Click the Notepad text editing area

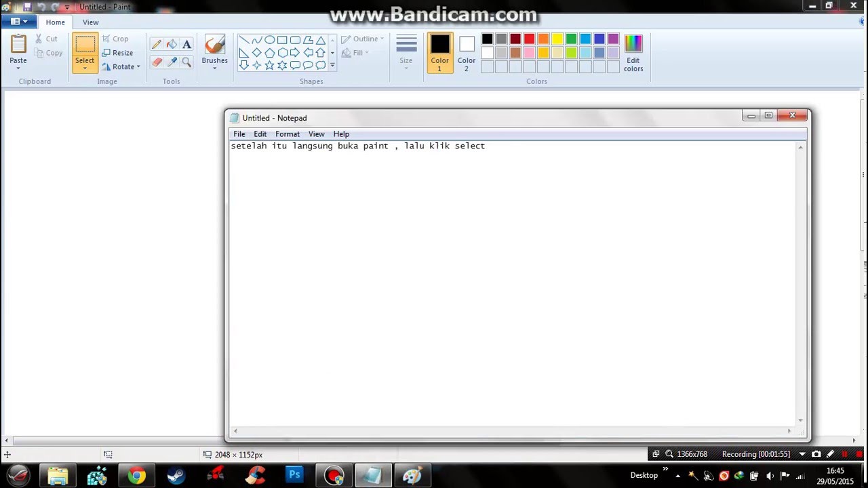[x=513, y=283]
